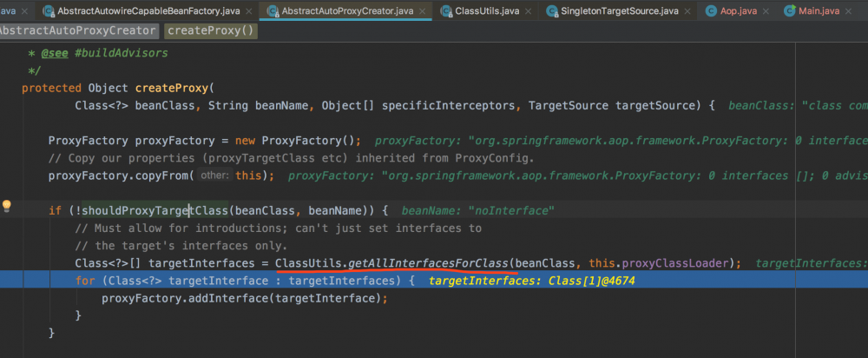Click the inline value beanName: "noInterface"
This screenshot has height=358, width=868.
[477, 210]
